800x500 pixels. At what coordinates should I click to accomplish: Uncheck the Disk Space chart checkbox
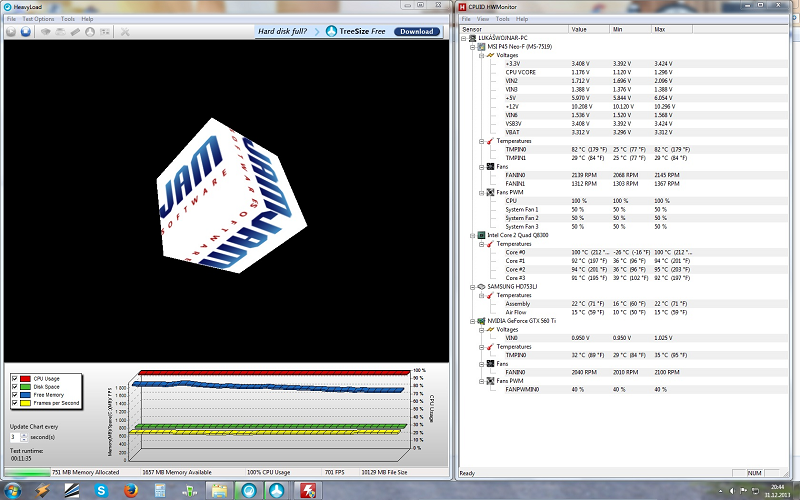(14, 387)
